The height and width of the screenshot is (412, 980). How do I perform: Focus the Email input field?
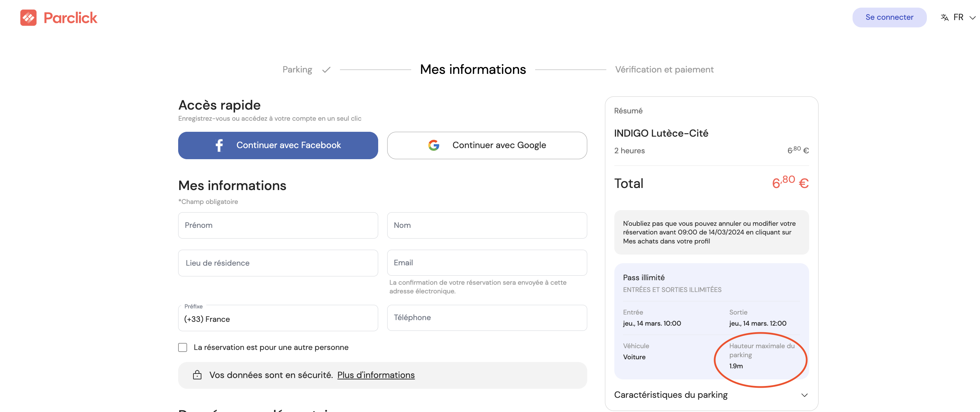pyautogui.click(x=487, y=263)
